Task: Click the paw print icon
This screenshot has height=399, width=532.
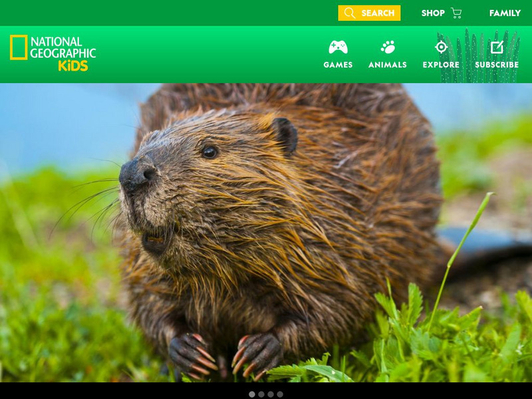Action: pos(388,47)
